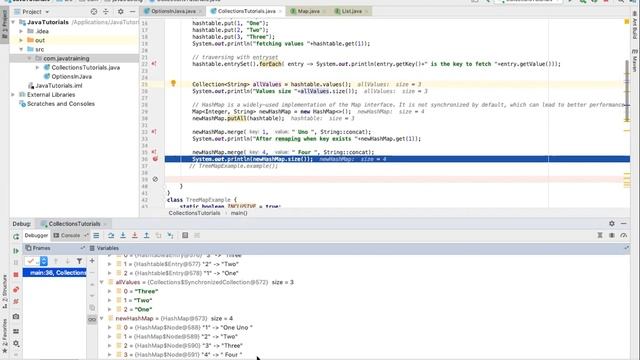Click lightbulb intention icon at line 25
Screen dimensions: 640x360
click(x=173, y=83)
